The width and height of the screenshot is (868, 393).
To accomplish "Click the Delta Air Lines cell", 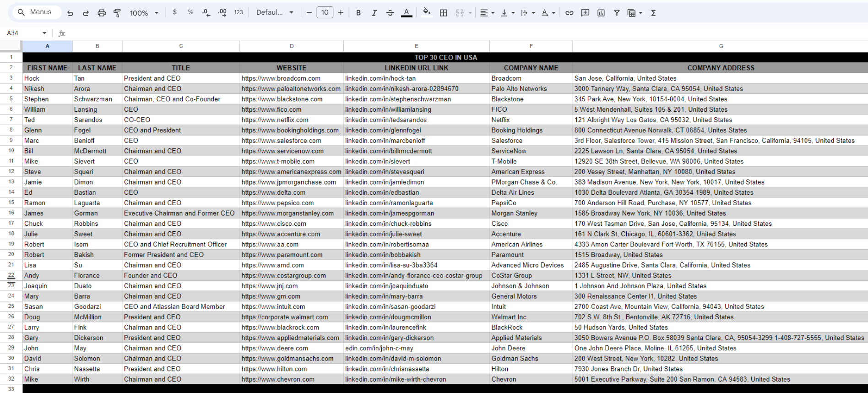I will [x=531, y=192].
